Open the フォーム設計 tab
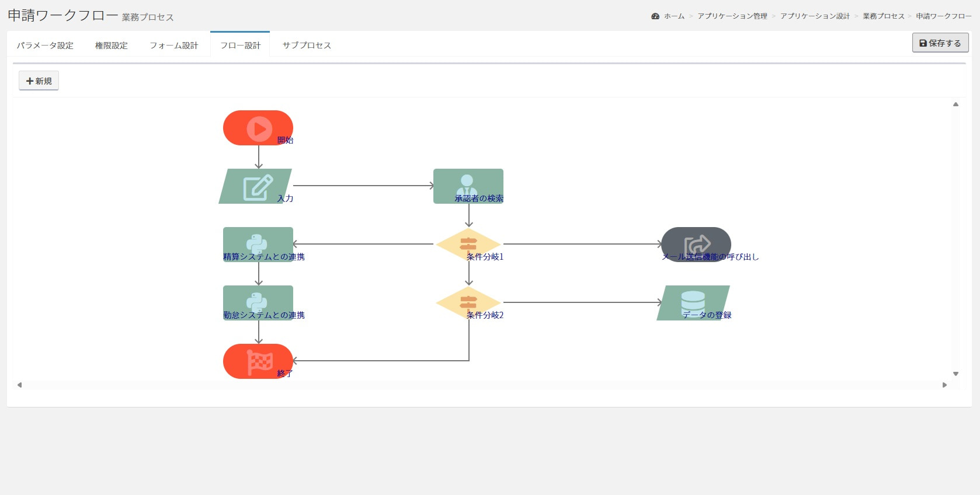Viewport: 980px width, 495px height. 173,46
